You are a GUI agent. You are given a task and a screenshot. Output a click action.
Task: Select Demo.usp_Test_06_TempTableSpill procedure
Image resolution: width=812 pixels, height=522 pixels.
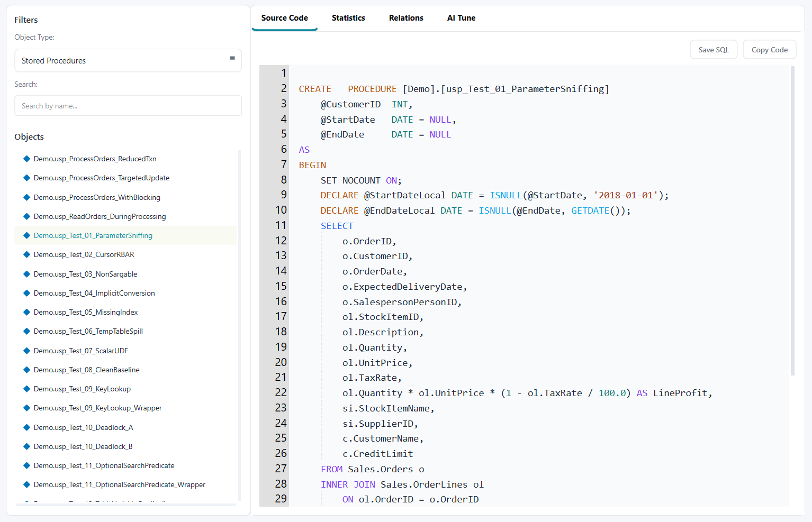coord(125,331)
